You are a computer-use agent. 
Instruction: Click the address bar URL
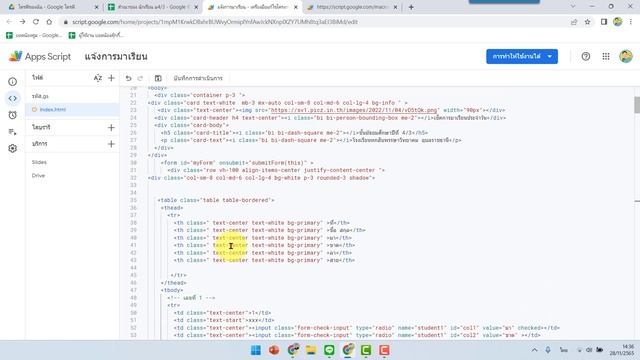point(215,22)
